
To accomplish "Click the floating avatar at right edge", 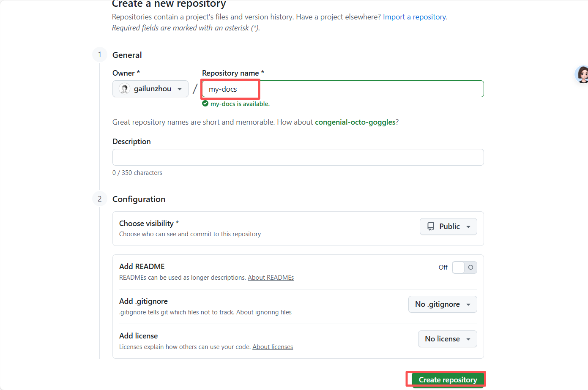I will [x=583, y=74].
